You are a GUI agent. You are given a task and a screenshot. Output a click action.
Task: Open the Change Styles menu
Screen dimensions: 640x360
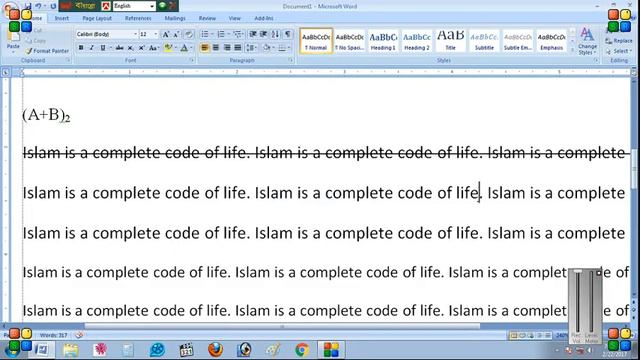587,42
